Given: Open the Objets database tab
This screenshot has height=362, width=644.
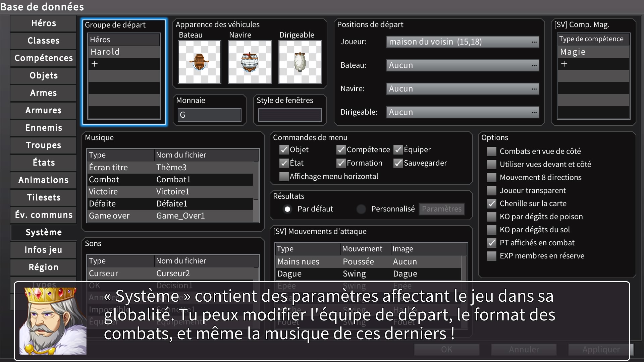Looking at the screenshot, I should coord(44,75).
